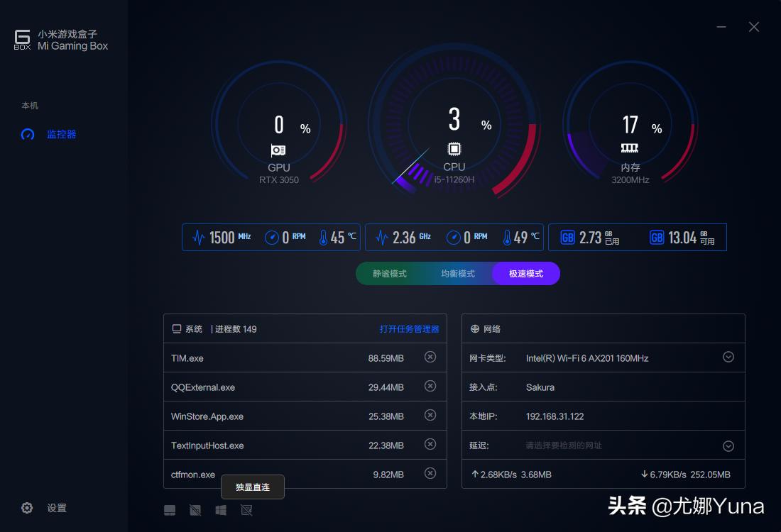Open the 延迟 latency target selector
The height and width of the screenshot is (532, 781).
[728, 445]
